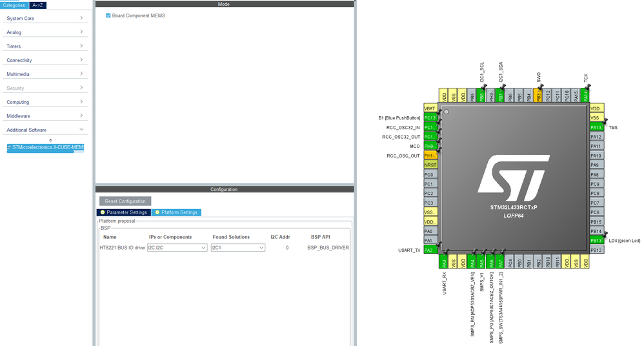Screen dimensions: 644x346
Task: Select the HTS221 BUS IO driver row name
Action: 123,248
